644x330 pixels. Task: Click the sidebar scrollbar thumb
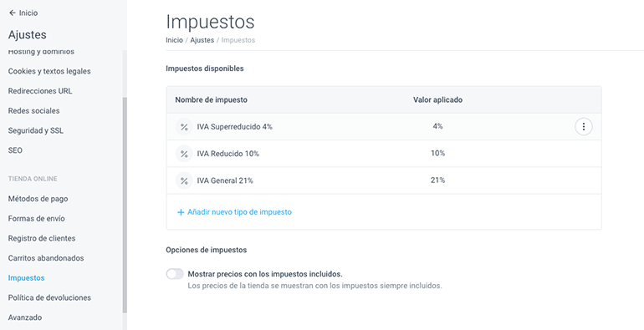(125, 206)
